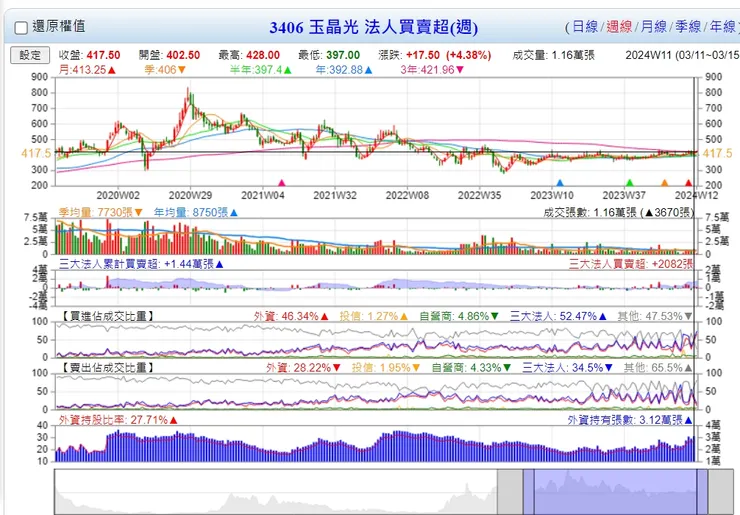Click the left handle of the range selector
Viewport: 740px width, 515px height.
[529, 492]
